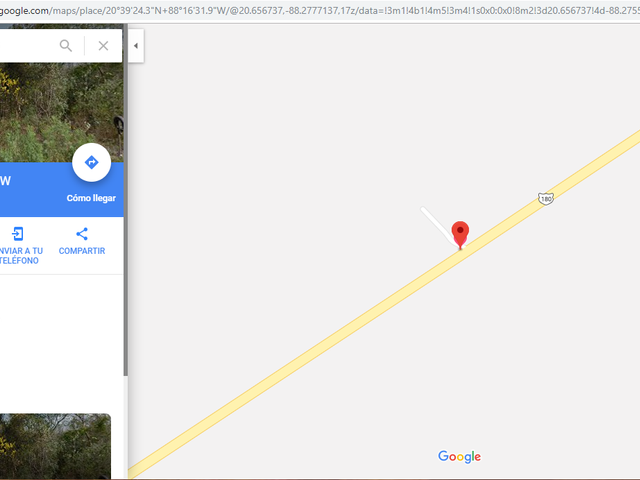Click the magnifier search icon
This screenshot has width=640, height=480.
66,45
